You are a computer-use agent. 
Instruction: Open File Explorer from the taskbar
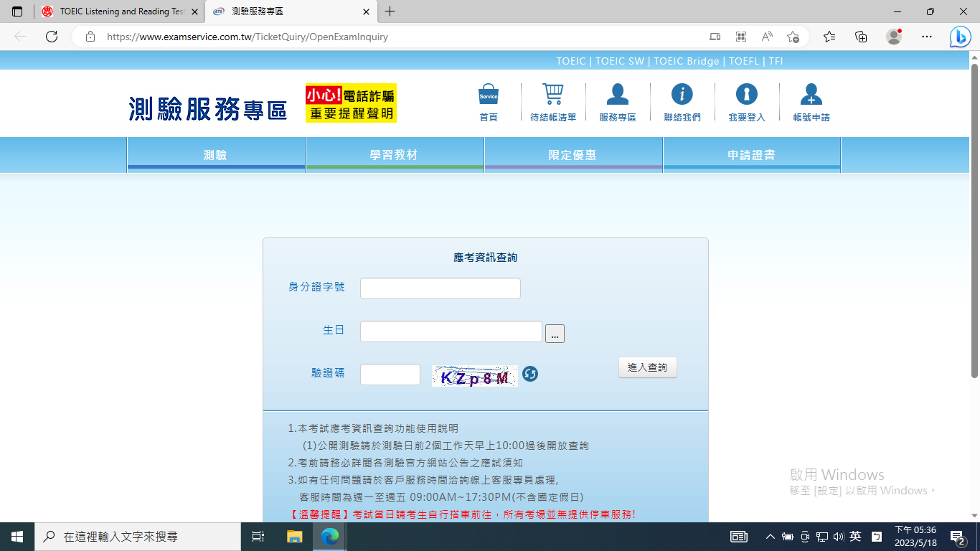(295, 537)
